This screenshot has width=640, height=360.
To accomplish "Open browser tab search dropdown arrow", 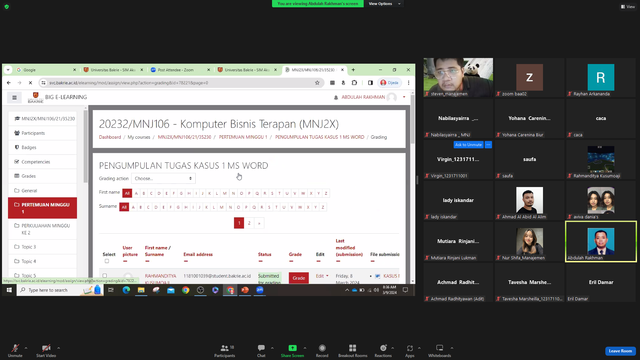I will coord(8,70).
